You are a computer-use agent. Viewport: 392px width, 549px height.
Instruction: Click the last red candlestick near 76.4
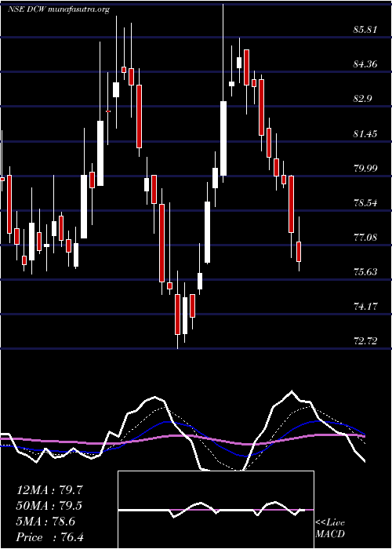pyautogui.click(x=299, y=252)
